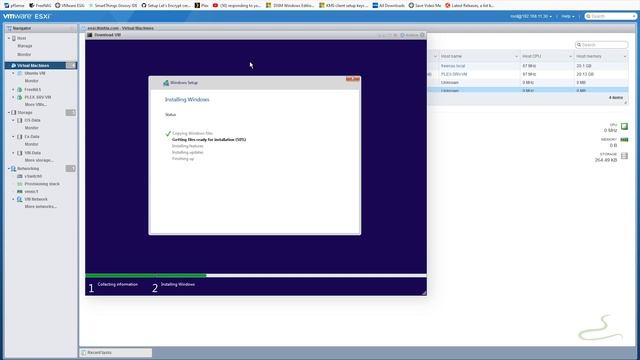Click the Download VM console window icon
This screenshot has height=360, width=640.
pyautogui.click(x=90, y=35)
